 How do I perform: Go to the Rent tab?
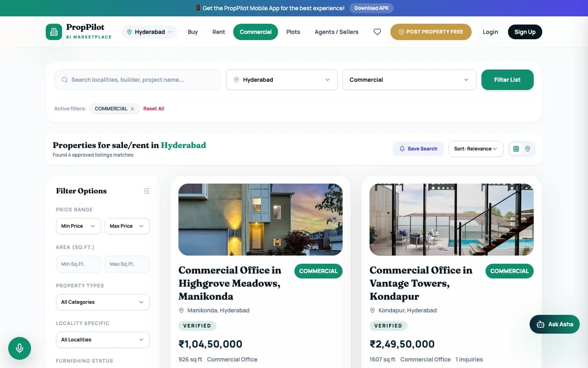[x=218, y=32]
